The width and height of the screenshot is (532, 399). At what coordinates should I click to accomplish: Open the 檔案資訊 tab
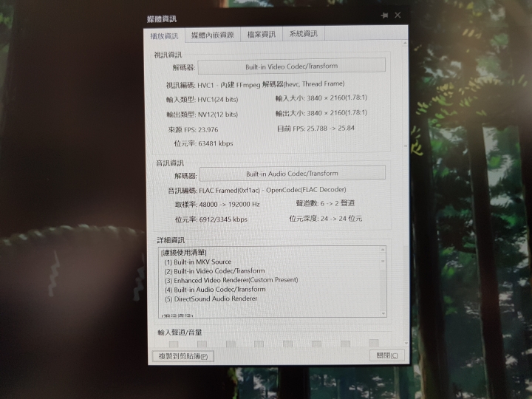tap(262, 34)
